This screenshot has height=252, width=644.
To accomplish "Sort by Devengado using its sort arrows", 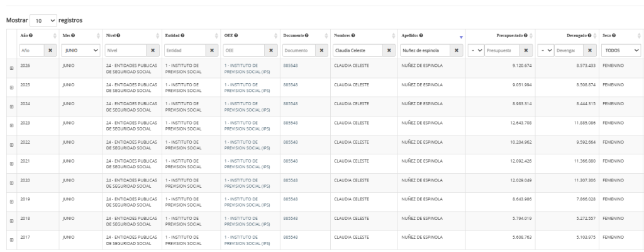I will [x=595, y=36].
